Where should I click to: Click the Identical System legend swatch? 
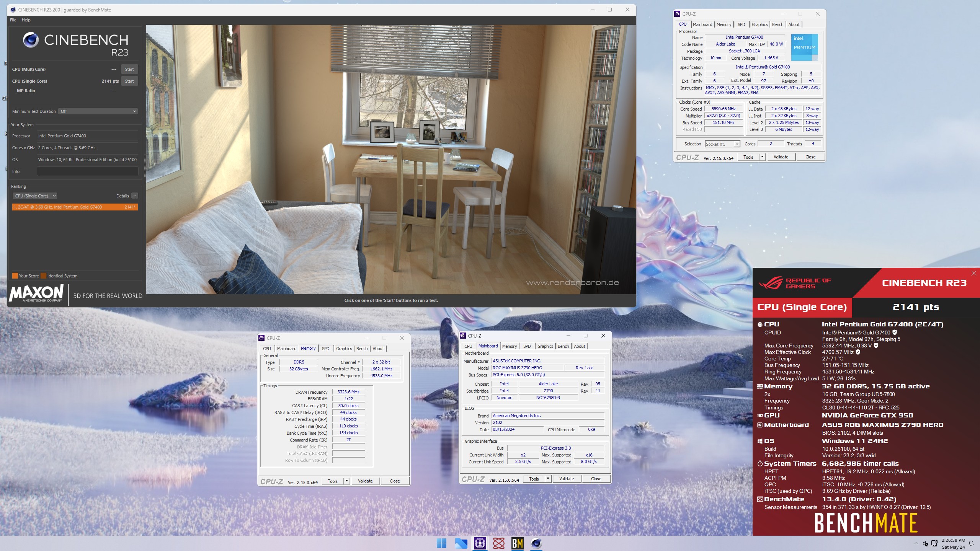(44, 276)
